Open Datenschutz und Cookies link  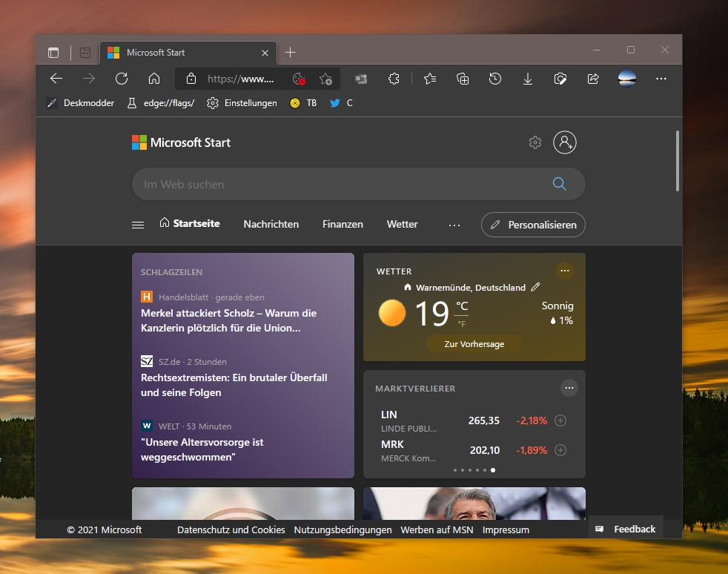tap(231, 530)
